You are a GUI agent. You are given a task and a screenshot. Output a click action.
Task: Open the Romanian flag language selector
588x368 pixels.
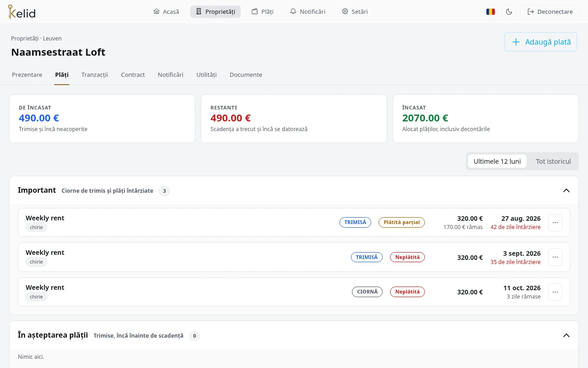pos(491,11)
